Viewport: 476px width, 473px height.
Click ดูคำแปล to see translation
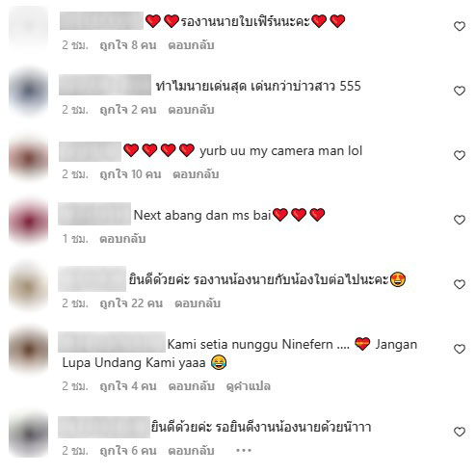point(249,386)
